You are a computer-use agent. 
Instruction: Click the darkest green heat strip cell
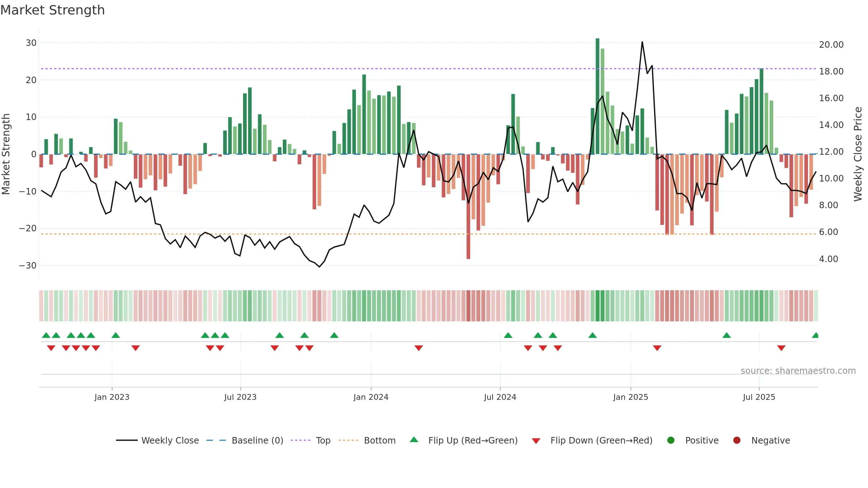[x=597, y=306]
